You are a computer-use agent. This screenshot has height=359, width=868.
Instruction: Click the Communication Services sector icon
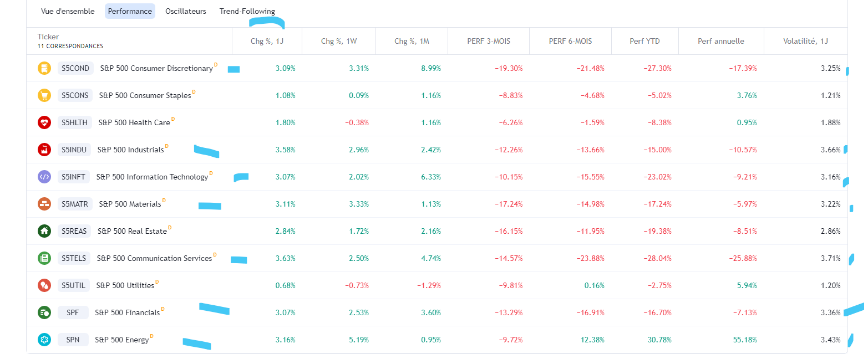pyautogui.click(x=44, y=258)
